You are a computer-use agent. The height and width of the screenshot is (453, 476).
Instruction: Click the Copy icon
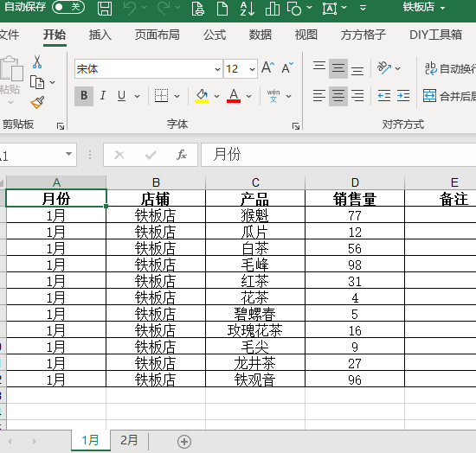tap(37, 82)
